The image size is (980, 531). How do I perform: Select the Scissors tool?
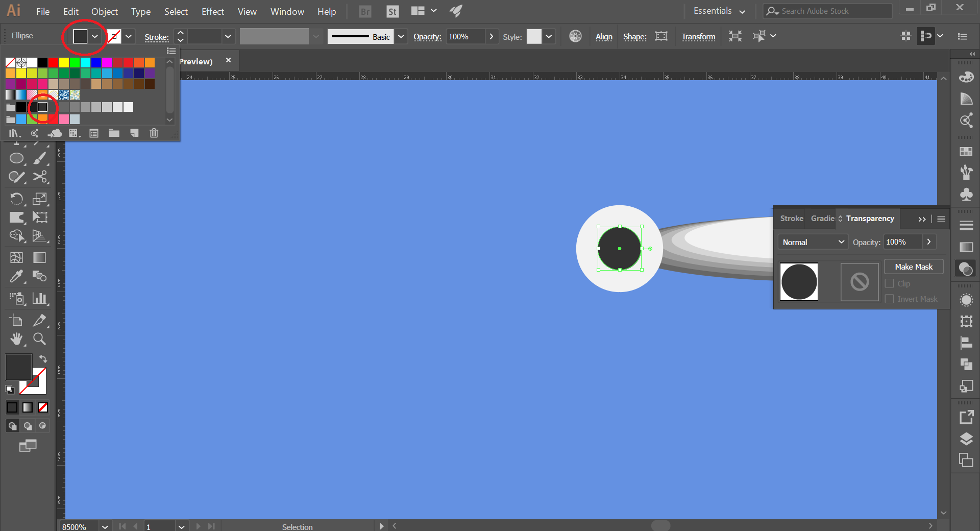40,177
